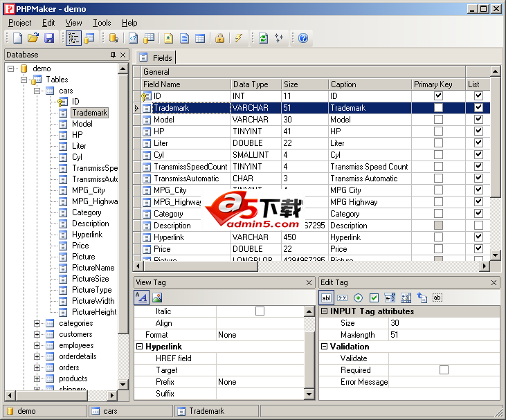Image resolution: width=506 pixels, height=420 pixels.
Task: Uncheck the List checkbox for Model field
Action: click(478, 120)
